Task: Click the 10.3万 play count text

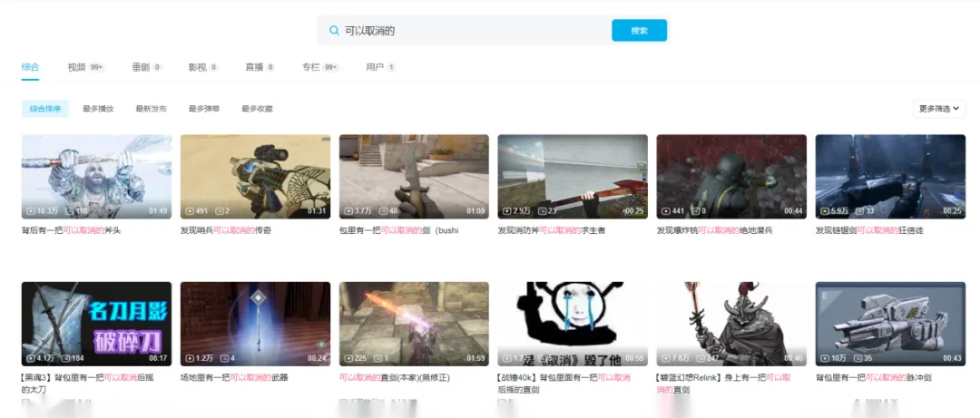Action: (46, 211)
